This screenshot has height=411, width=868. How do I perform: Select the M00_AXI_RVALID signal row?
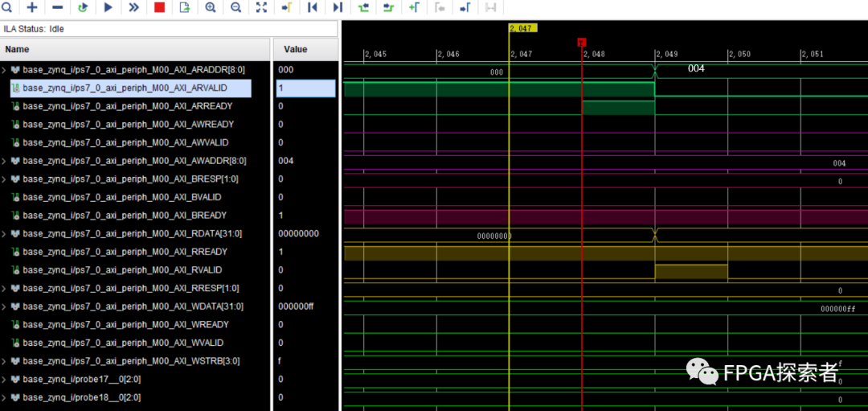[x=122, y=270]
